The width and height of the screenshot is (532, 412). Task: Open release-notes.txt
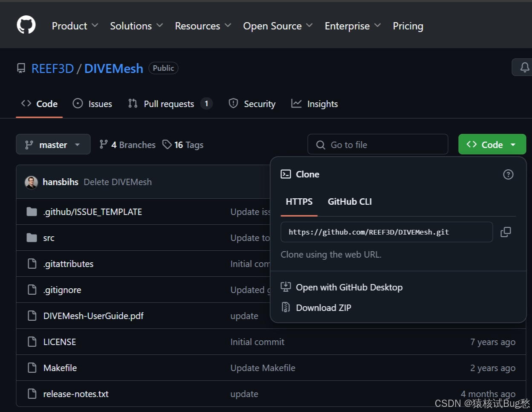pyautogui.click(x=76, y=394)
